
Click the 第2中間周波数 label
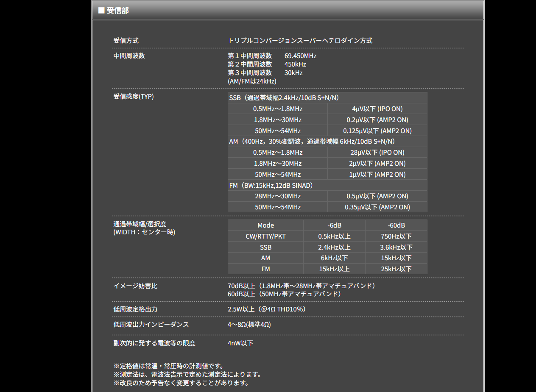(250, 64)
